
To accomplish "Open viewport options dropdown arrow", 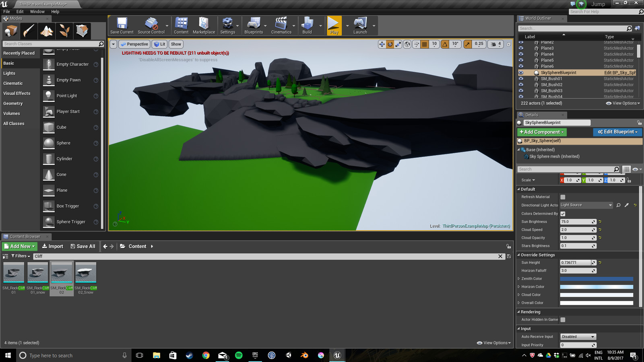I will coord(114,44).
